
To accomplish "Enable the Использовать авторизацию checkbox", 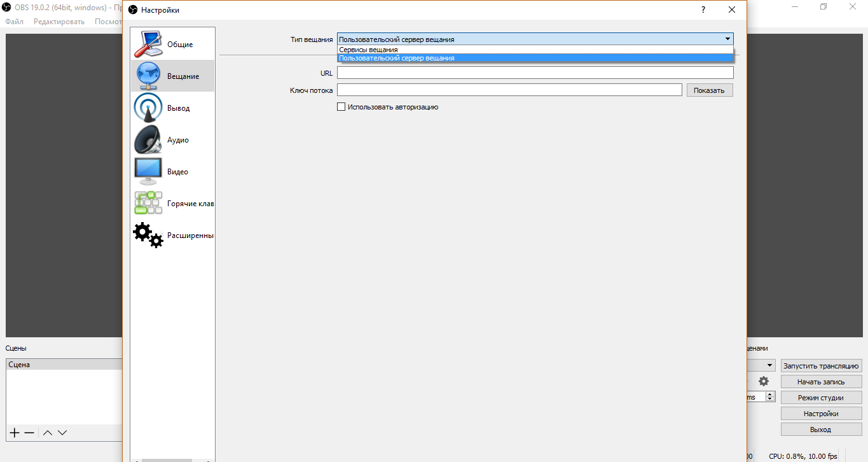I will pyautogui.click(x=341, y=107).
